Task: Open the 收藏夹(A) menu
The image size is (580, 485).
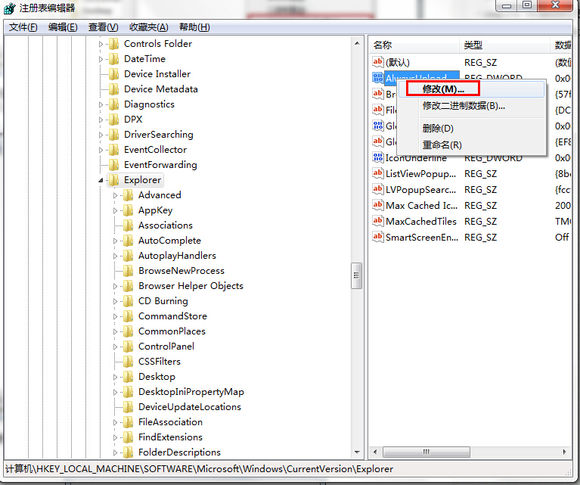Action: (149, 27)
